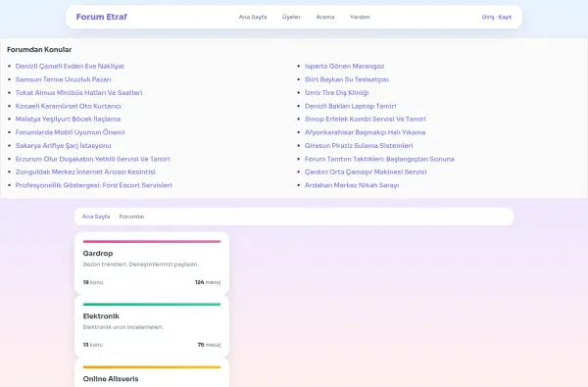The height and width of the screenshot is (387, 588).
Task: Open topic Zonguldak Merkez İnternet Arızası Kesintisi
Action: tap(85, 171)
